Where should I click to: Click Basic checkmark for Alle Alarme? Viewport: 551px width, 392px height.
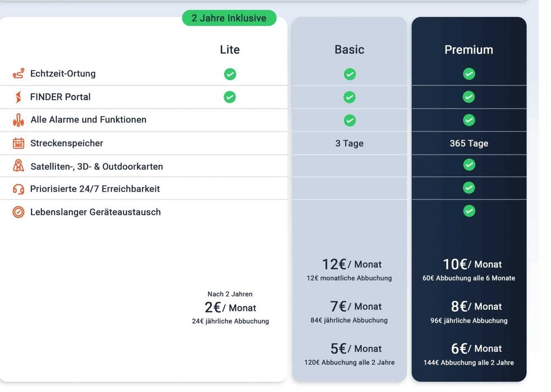(349, 120)
